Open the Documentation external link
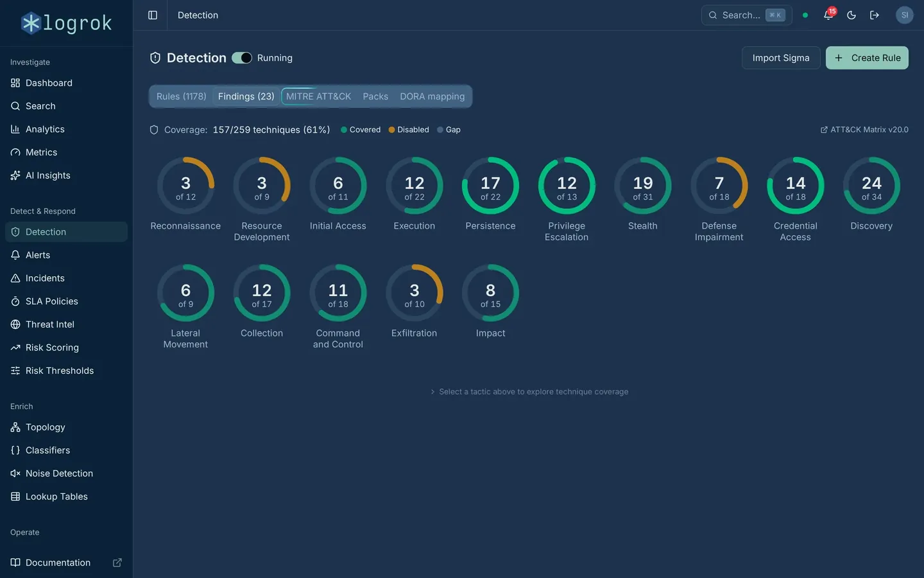This screenshot has height=578, width=924. 66,563
